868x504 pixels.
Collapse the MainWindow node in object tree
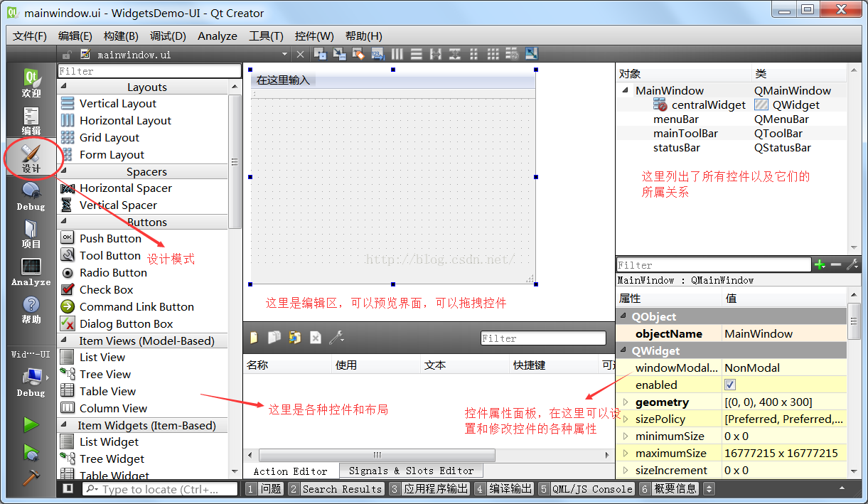click(x=626, y=90)
